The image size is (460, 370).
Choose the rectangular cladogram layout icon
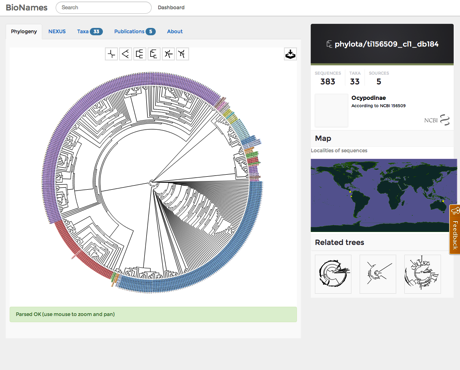140,54
